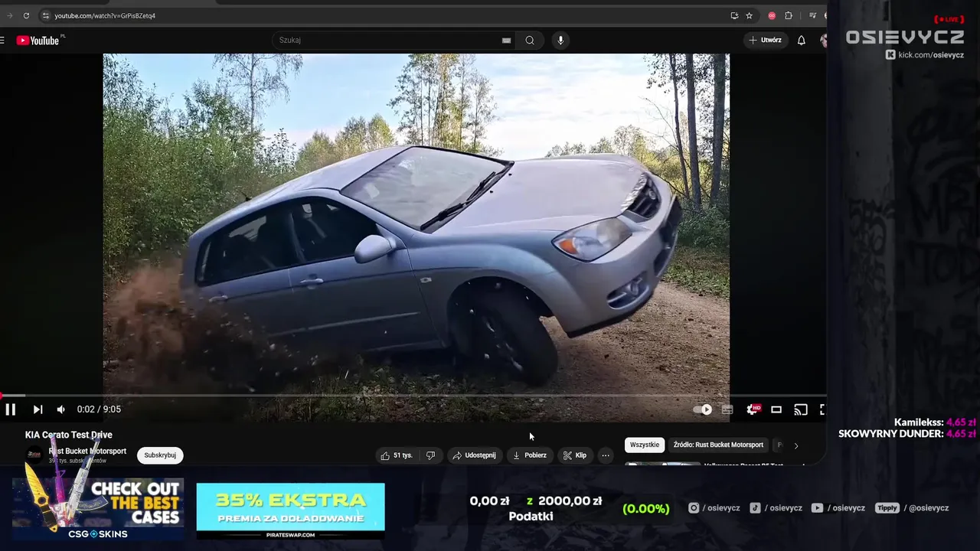The width and height of the screenshot is (980, 551).
Task: Select the Wszystkie filter chip
Action: (645, 445)
